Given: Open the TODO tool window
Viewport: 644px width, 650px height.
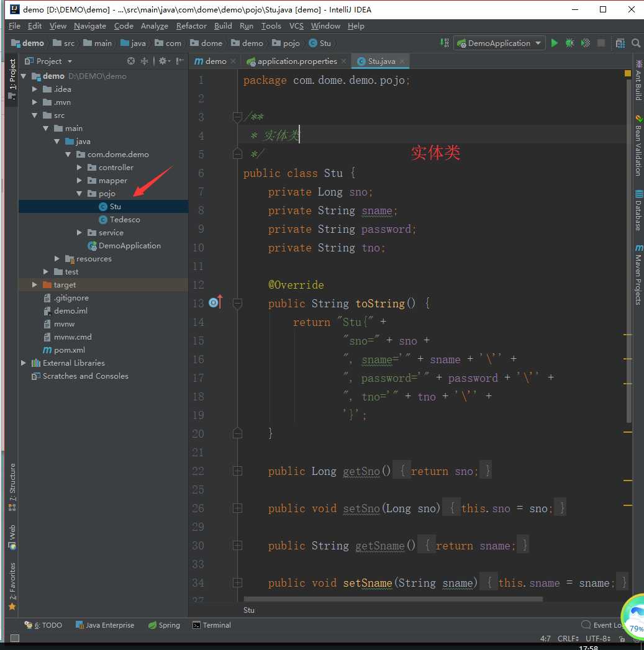Looking at the screenshot, I should pyautogui.click(x=43, y=625).
